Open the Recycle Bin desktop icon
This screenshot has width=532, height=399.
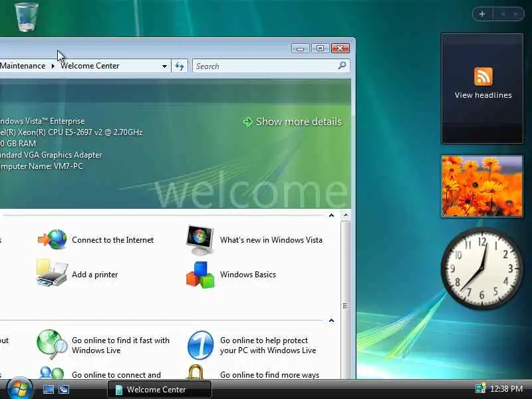pos(27,17)
